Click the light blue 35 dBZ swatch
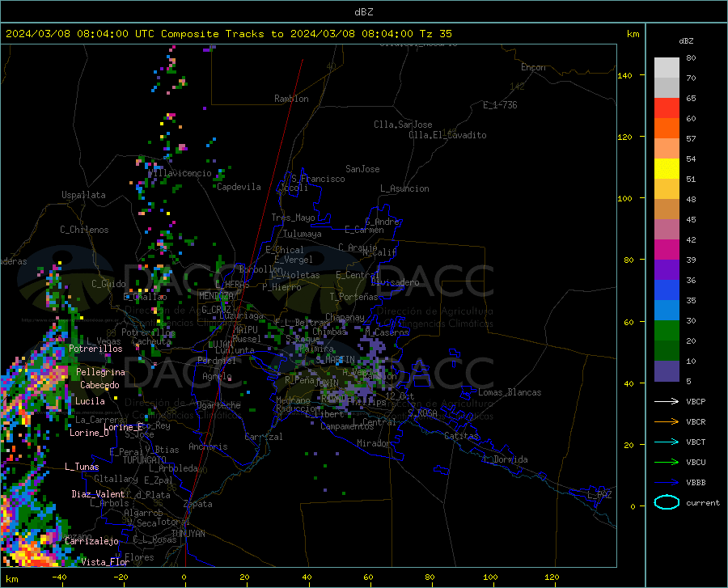The height and width of the screenshot is (588, 728). [667, 311]
